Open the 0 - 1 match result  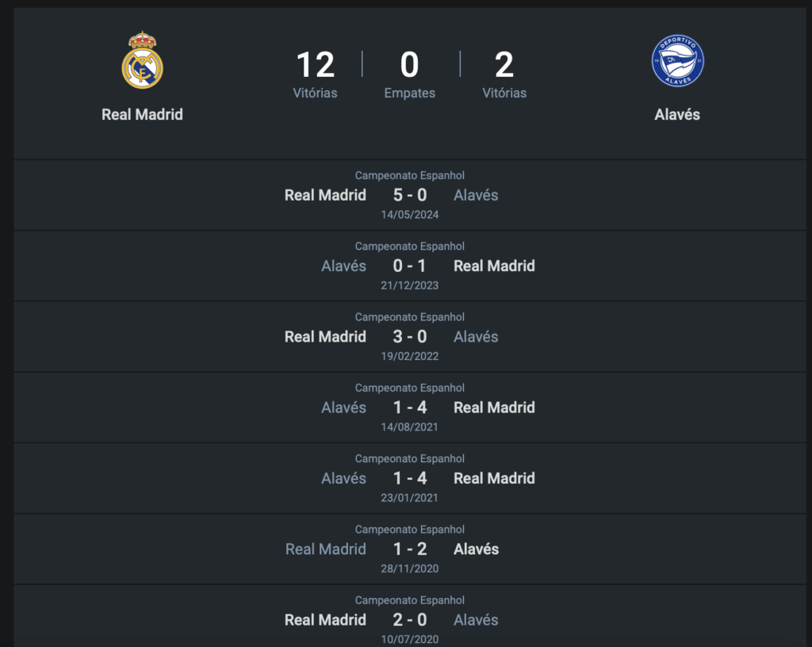410,266
